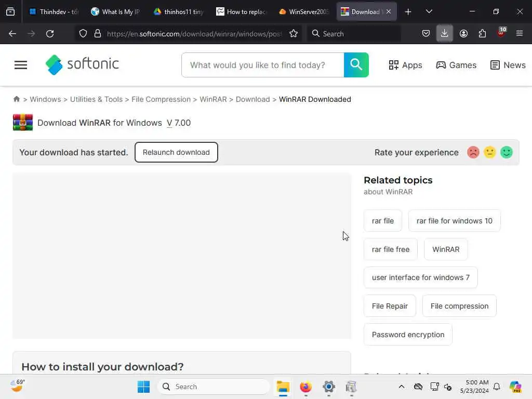Rate experience with green happy face

[507, 152]
